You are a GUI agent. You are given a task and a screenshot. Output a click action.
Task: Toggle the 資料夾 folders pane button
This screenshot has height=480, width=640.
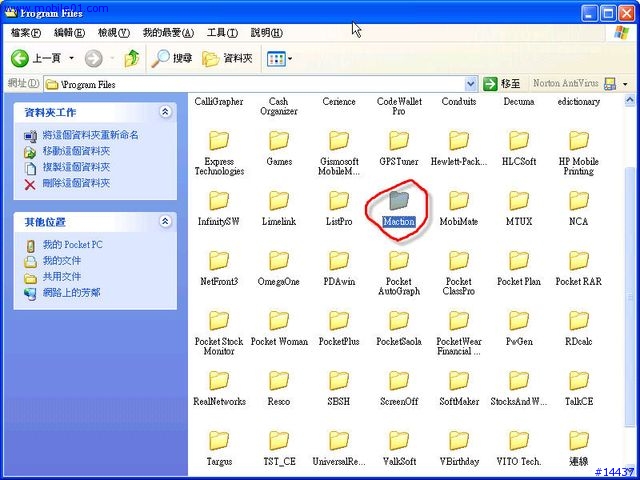(228, 59)
